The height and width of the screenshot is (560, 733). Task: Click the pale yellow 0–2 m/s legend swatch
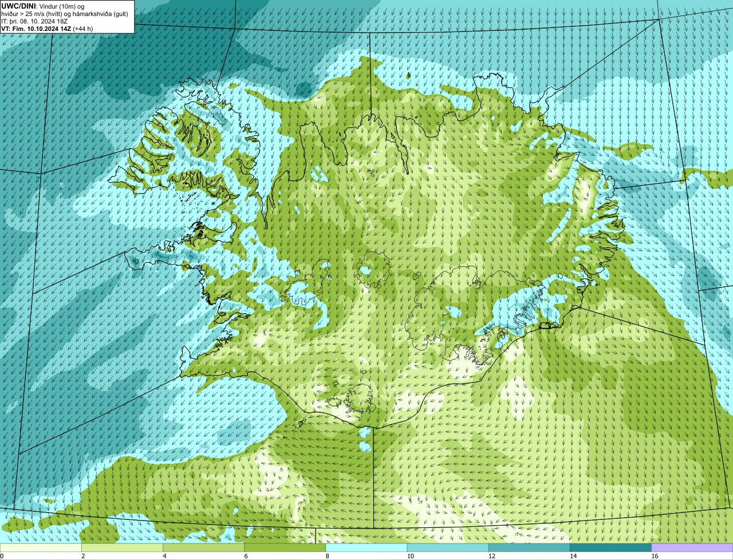(41, 547)
